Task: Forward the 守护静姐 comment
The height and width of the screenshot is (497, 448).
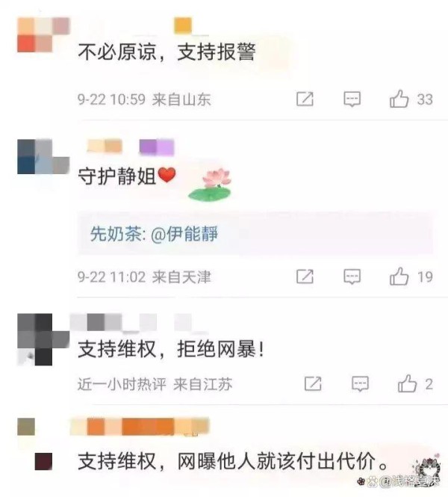Action: [x=305, y=277]
